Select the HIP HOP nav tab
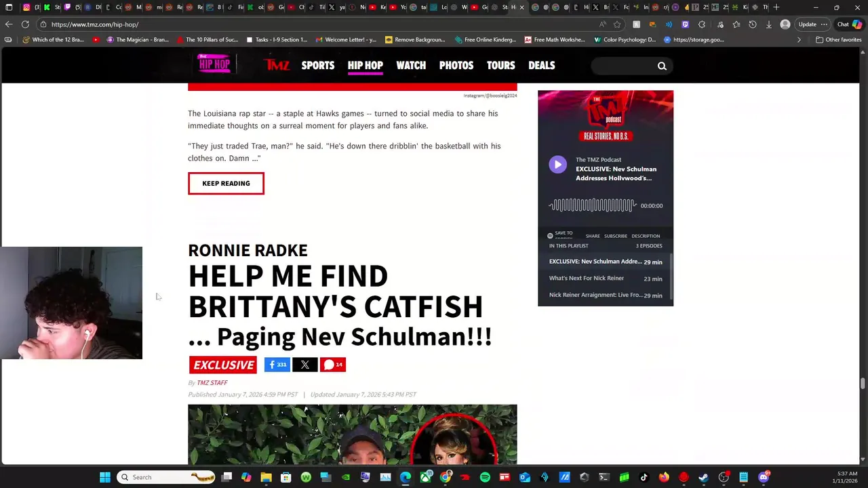The image size is (868, 488). pos(366,65)
